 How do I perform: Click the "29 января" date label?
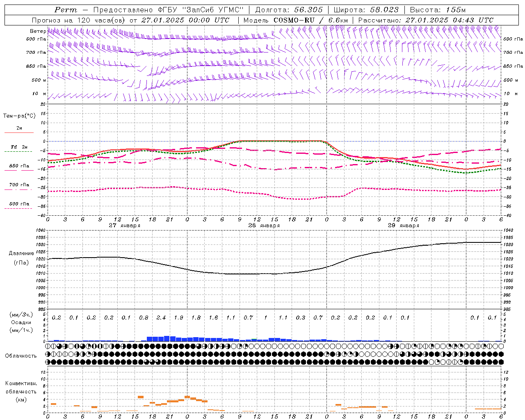pos(403,226)
